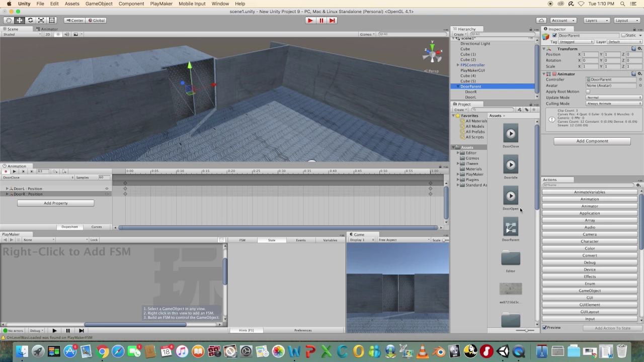Open Account dropdown in toolbar

[562, 20]
